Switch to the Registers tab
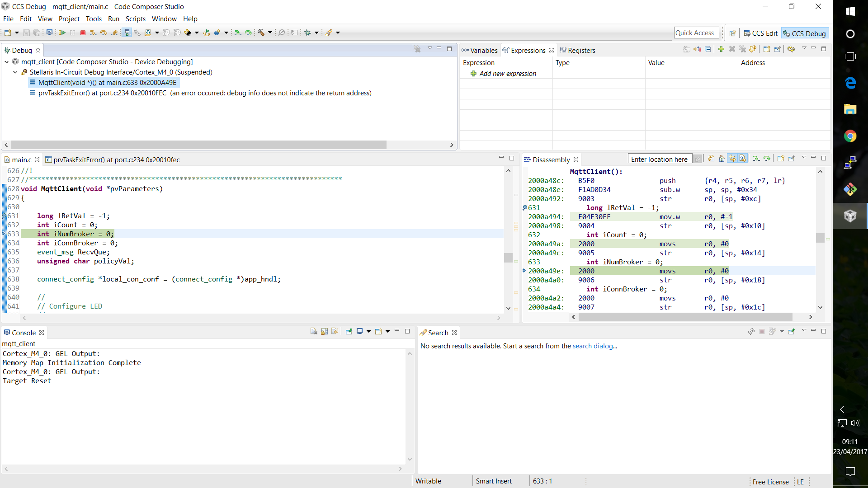 (x=582, y=50)
